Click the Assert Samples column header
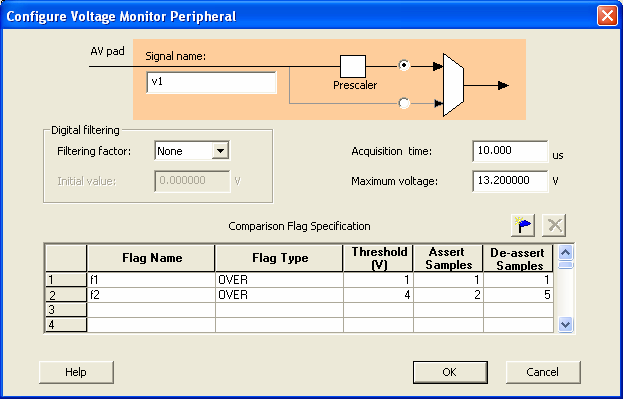The image size is (623, 399). (448, 258)
